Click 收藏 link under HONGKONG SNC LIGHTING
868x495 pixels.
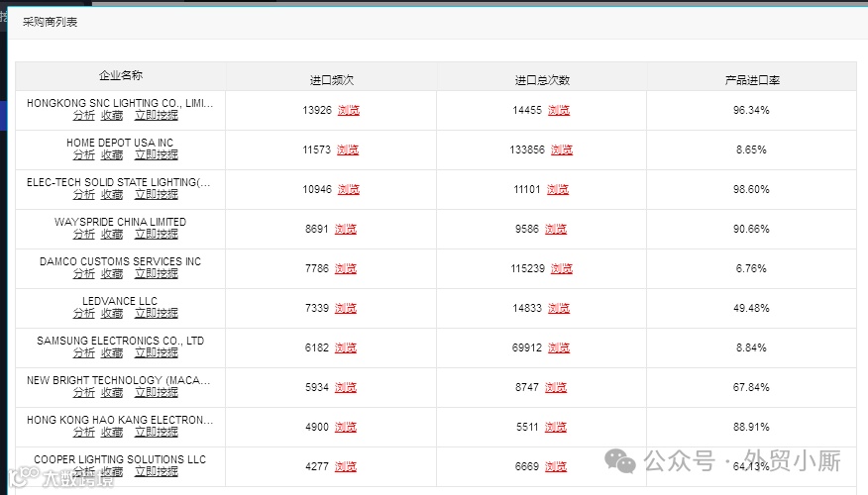[112, 115]
